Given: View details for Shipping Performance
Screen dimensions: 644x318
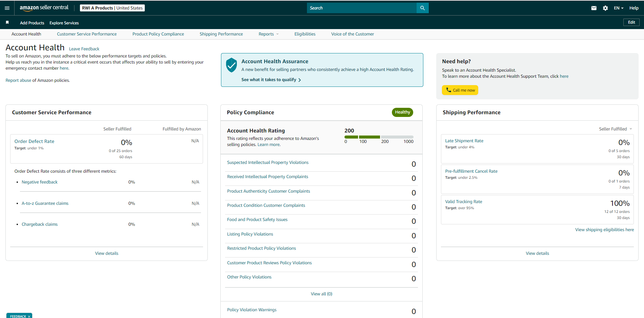Looking at the screenshot, I should tap(537, 253).
